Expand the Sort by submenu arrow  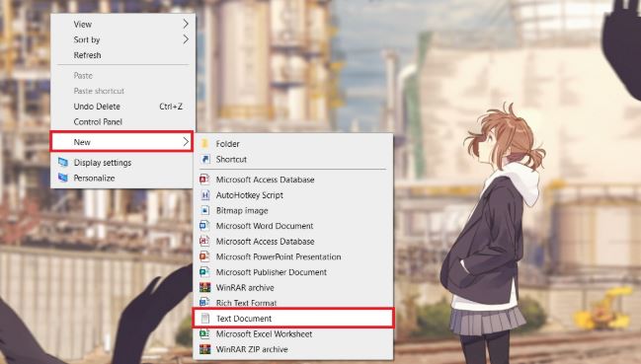coord(186,39)
